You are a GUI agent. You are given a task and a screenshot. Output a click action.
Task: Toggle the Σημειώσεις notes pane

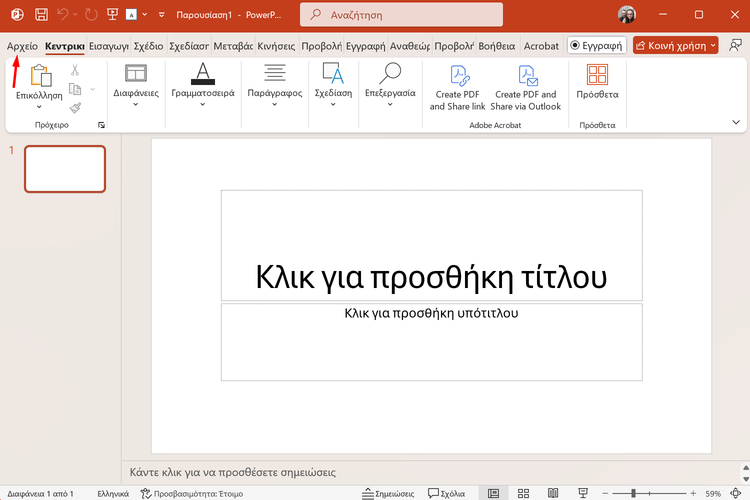[x=388, y=493]
